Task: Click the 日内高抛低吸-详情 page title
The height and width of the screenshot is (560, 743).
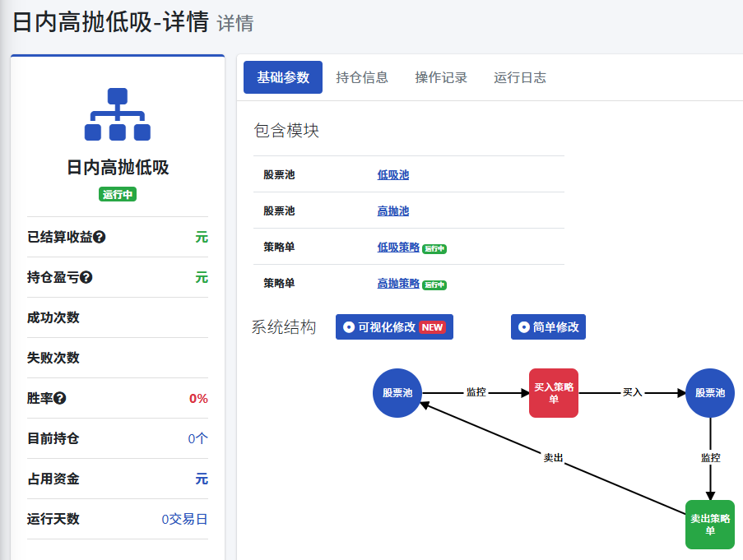Action: [110, 22]
